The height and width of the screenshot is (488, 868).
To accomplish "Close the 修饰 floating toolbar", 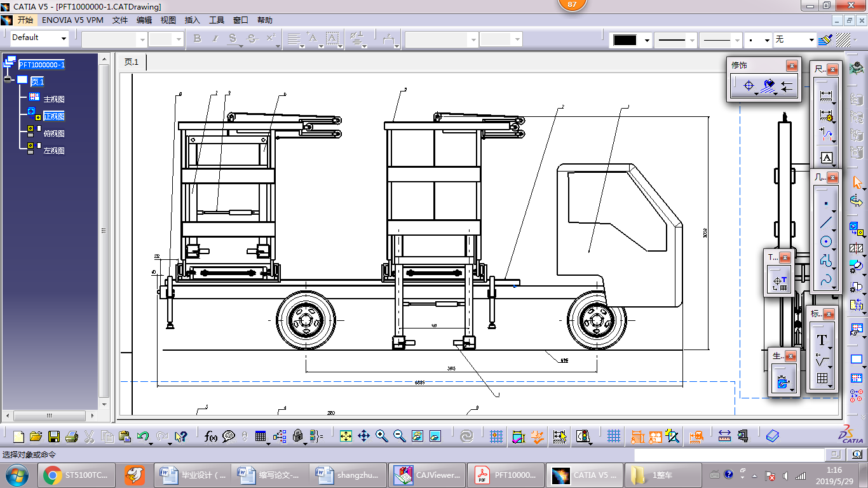I will (x=791, y=65).
